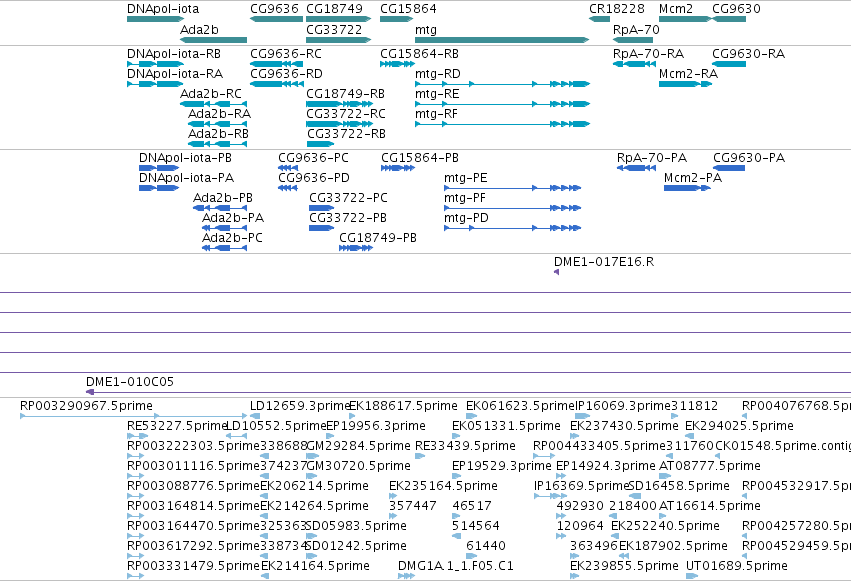Click the CG18749-PB protein label
The width and height of the screenshot is (851, 581).
tap(378, 238)
